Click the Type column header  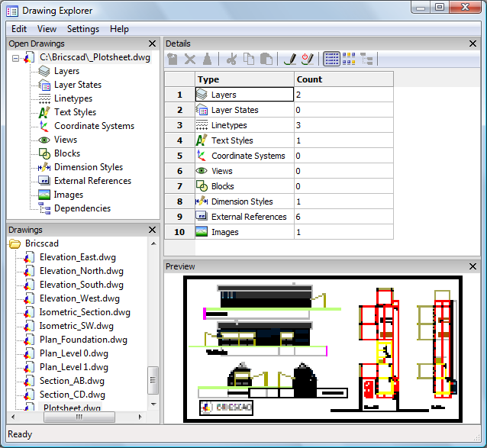244,79
